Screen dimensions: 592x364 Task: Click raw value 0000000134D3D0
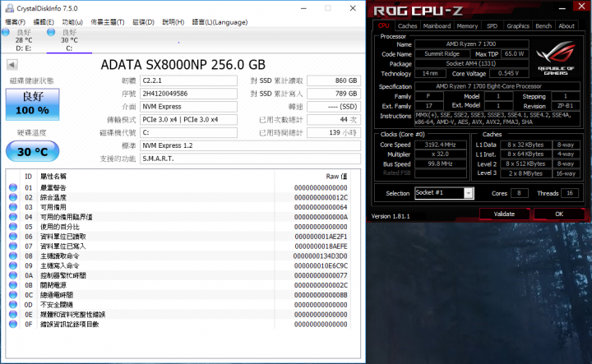(x=320, y=256)
